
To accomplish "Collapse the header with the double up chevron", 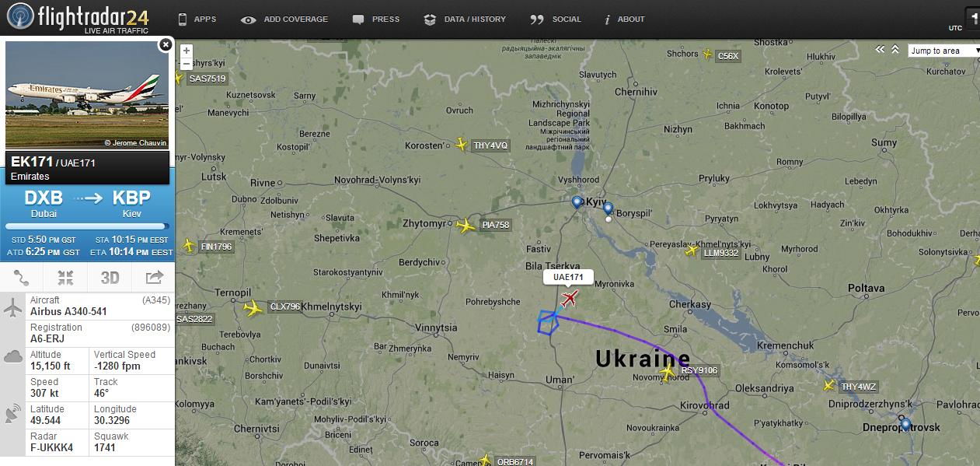I will pos(895,49).
